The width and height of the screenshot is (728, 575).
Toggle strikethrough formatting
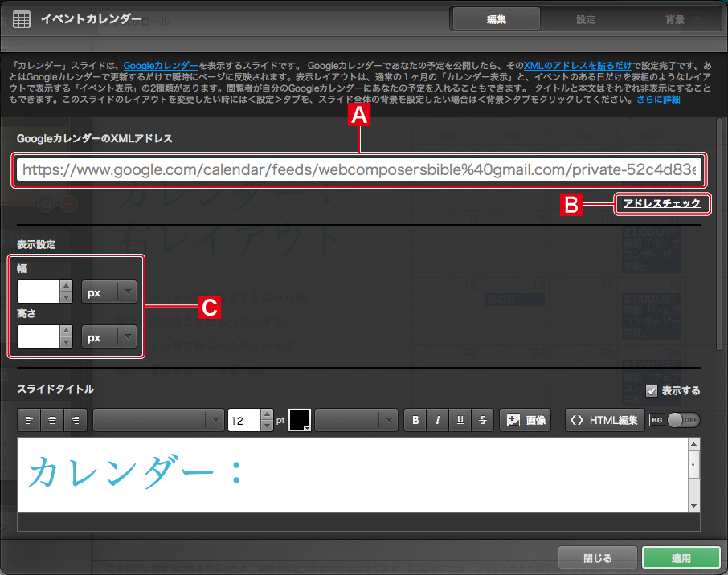(x=483, y=421)
